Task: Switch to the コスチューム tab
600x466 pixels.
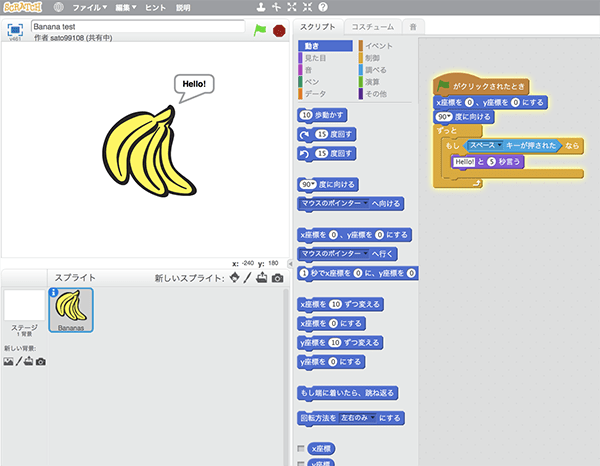Action: click(372, 27)
